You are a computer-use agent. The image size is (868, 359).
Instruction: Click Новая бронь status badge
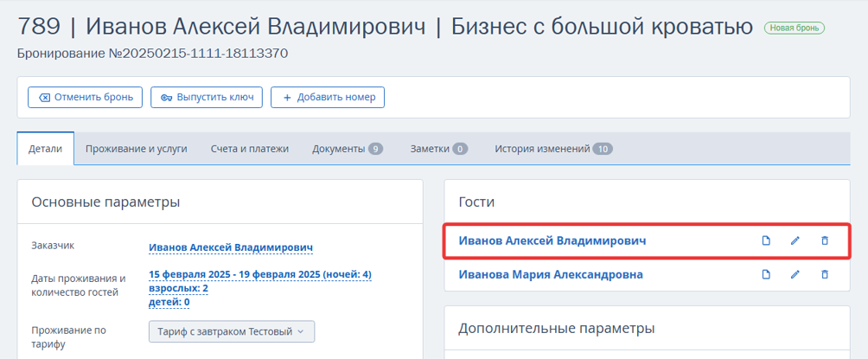pyautogui.click(x=795, y=28)
